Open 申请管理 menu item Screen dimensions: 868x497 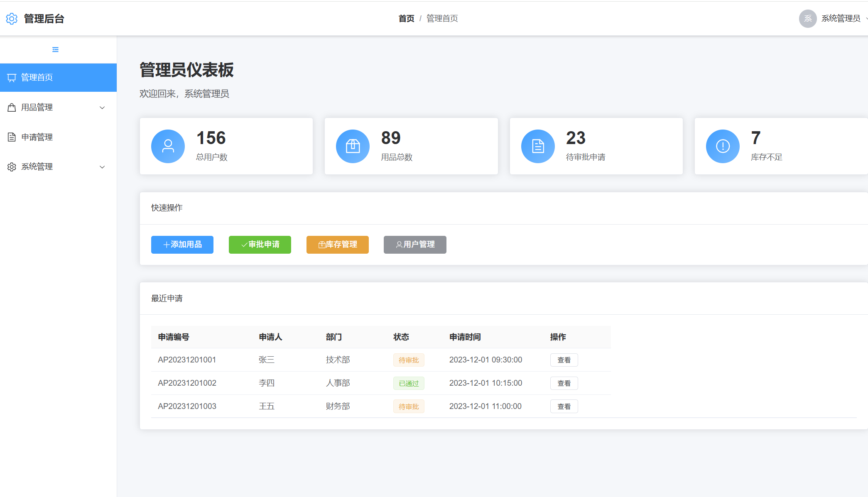[x=37, y=137]
